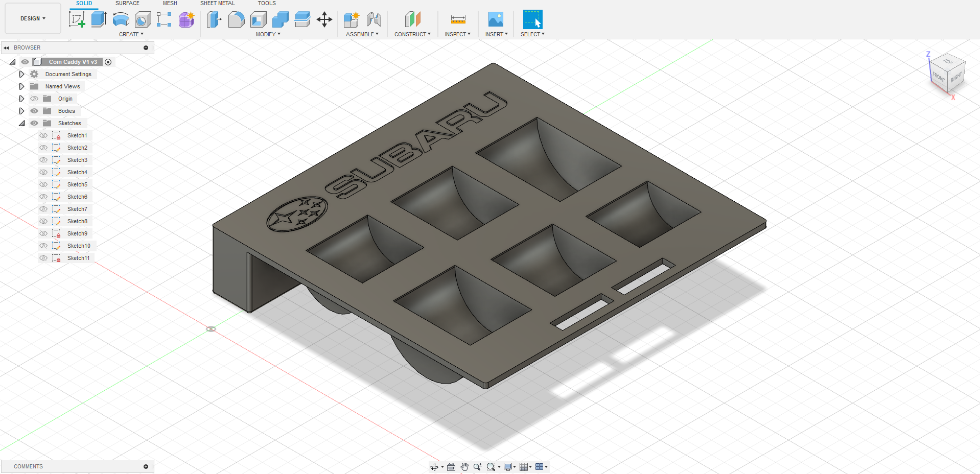This screenshot has height=474, width=980.
Task: Select the Press Pull tool
Action: coord(214,19)
